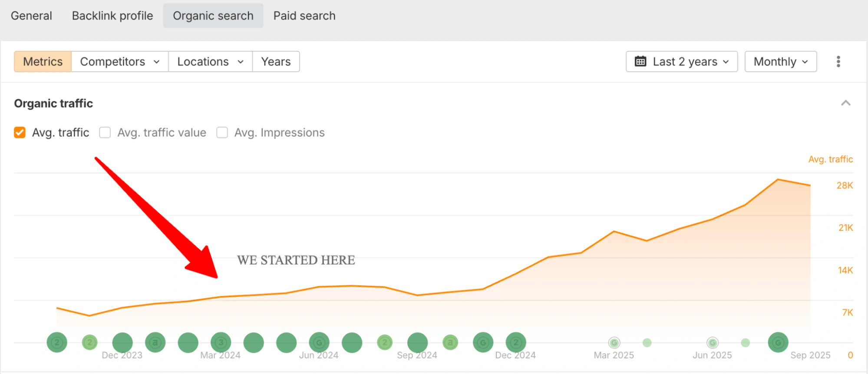Select the Metrics view button
The width and height of the screenshot is (868, 374).
(x=43, y=62)
